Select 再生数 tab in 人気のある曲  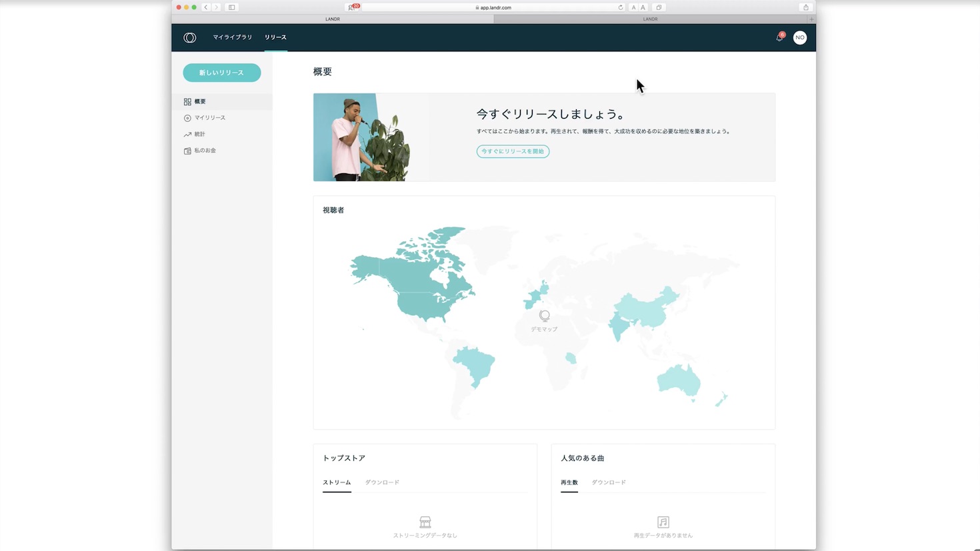569,482
